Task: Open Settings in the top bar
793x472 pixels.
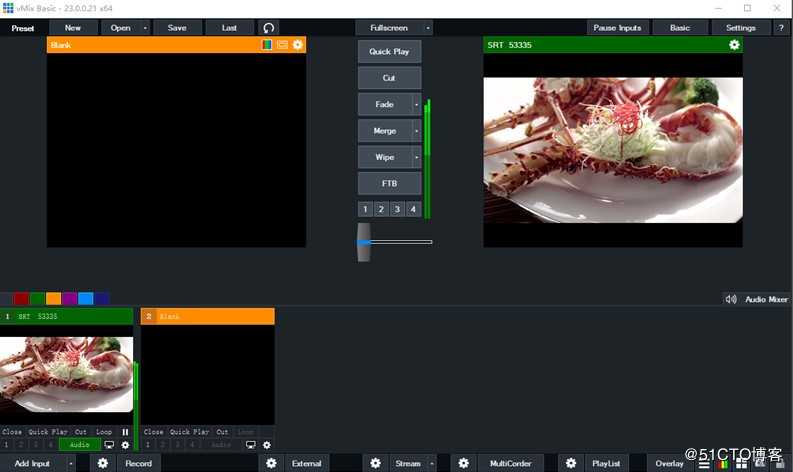Action: [x=740, y=28]
